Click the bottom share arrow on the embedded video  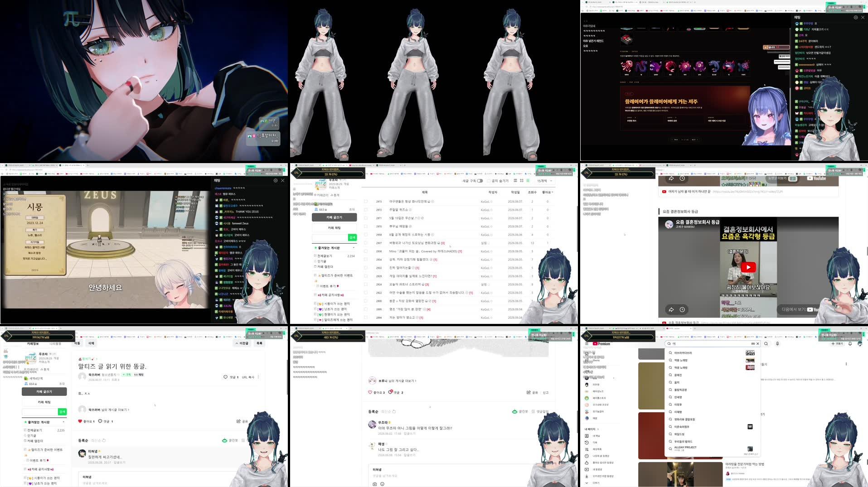click(x=671, y=309)
